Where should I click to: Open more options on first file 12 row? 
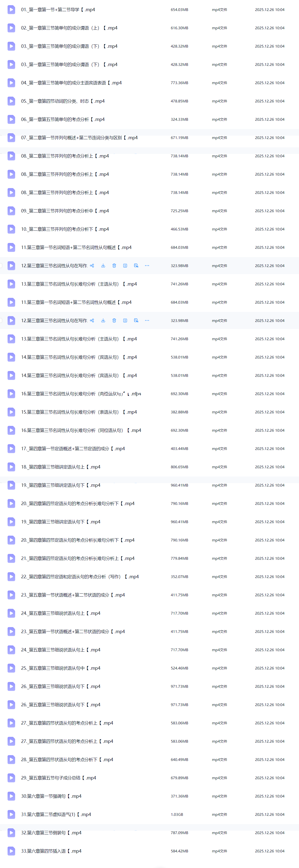[x=147, y=266]
